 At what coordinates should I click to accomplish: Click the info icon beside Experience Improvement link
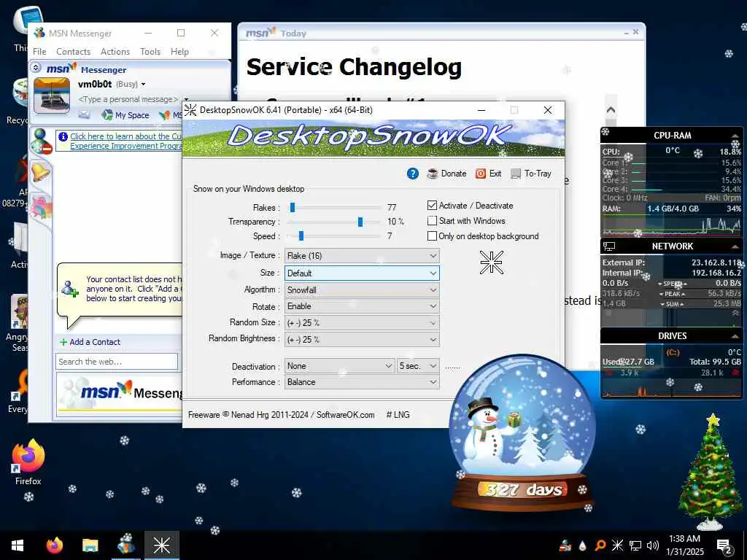pos(63,136)
